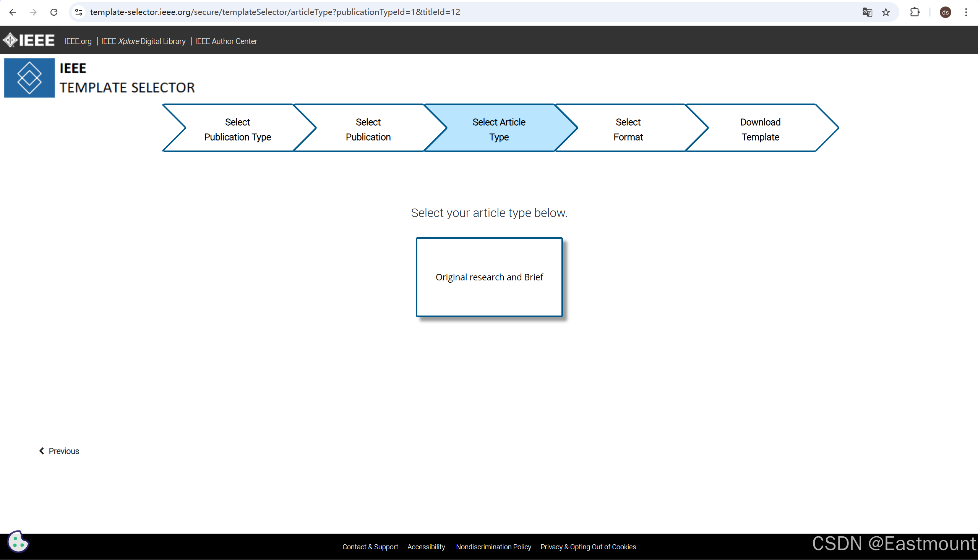Click the browser forward arrow
978x560 pixels.
[x=33, y=12]
